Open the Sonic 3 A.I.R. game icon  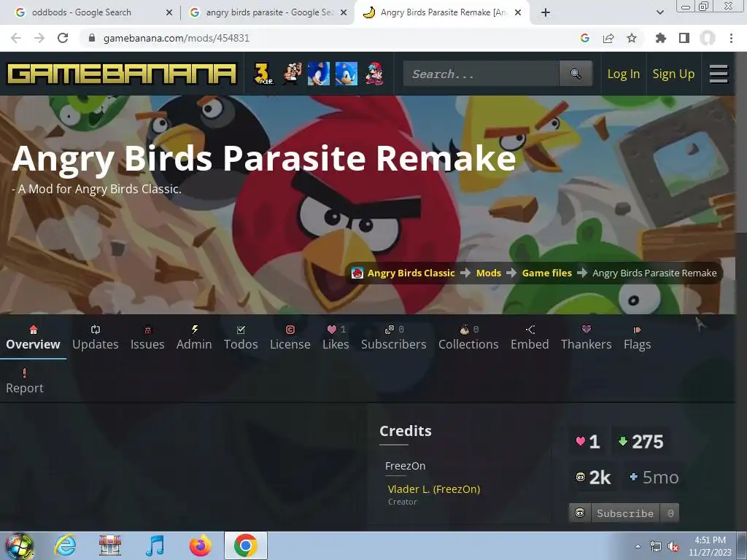tap(263, 74)
